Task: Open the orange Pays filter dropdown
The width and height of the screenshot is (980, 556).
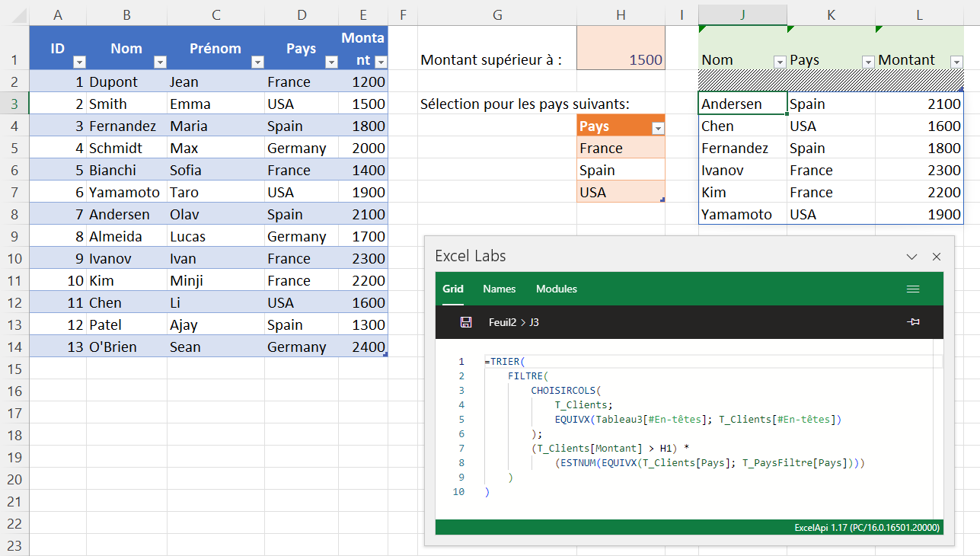Action: [658, 129]
